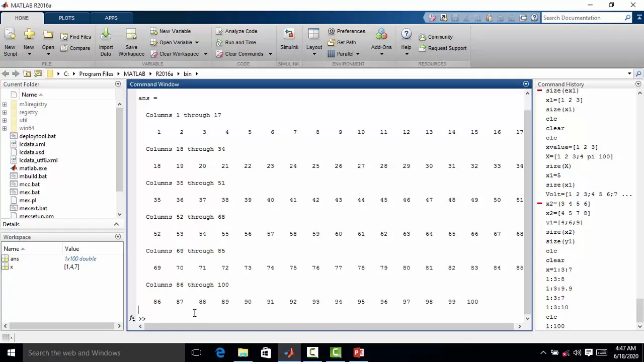Click Import Data
Image resolution: width=644 pixels, height=362 pixels.
click(106, 43)
